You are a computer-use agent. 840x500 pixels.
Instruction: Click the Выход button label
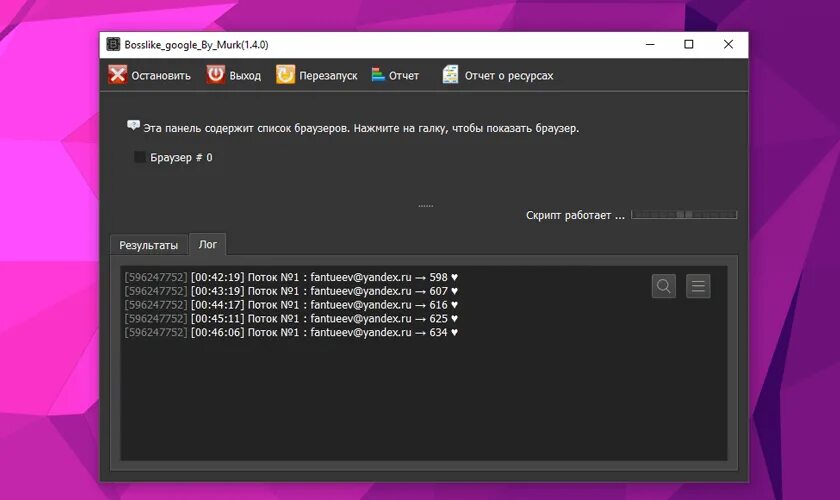tap(245, 76)
